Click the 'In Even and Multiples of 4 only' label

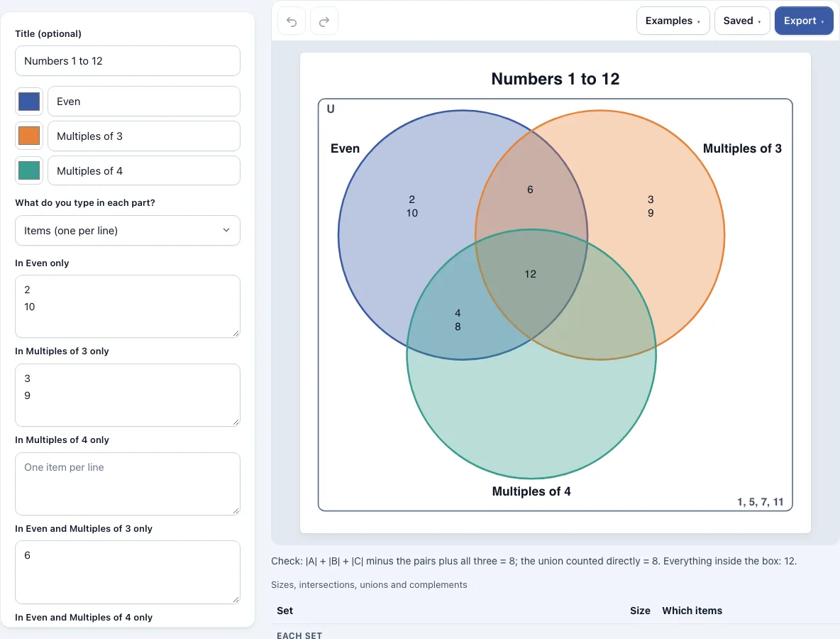84,618
